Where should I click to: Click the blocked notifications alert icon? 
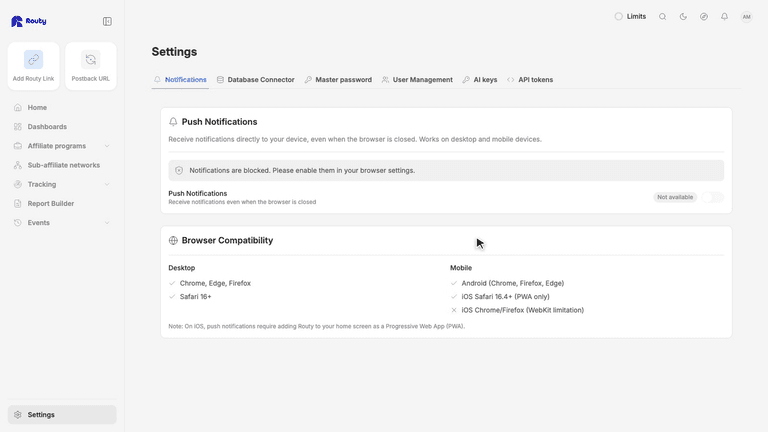tap(179, 170)
